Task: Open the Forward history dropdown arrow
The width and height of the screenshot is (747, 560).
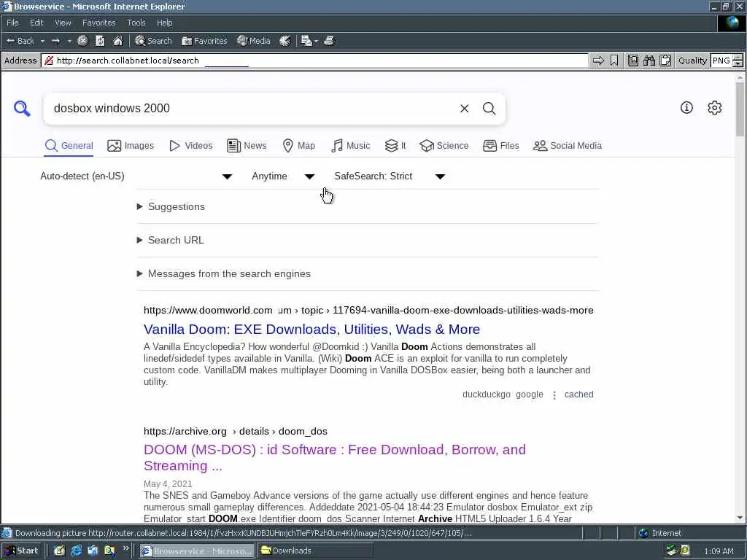Action: pyautogui.click(x=69, y=41)
